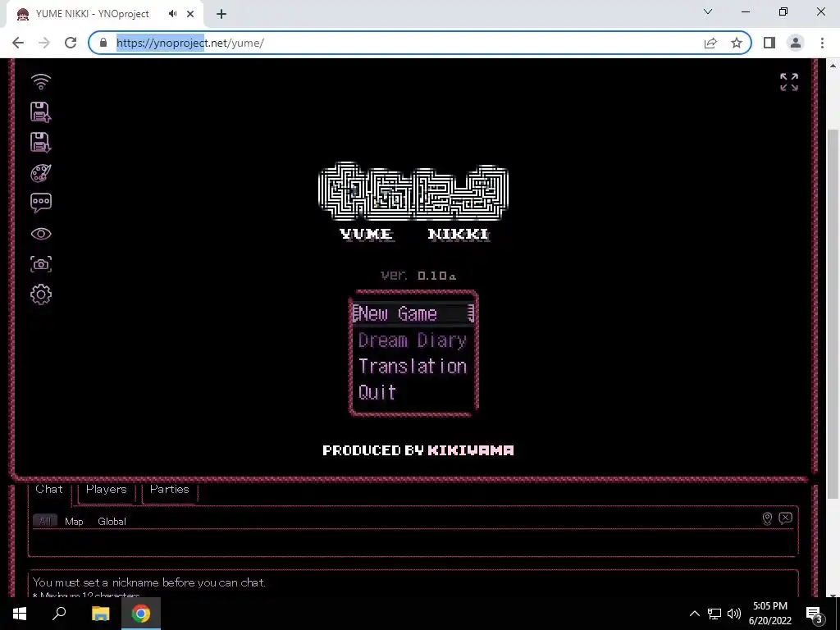Switch to the Chat tab
The width and height of the screenshot is (840, 630).
pos(48,489)
